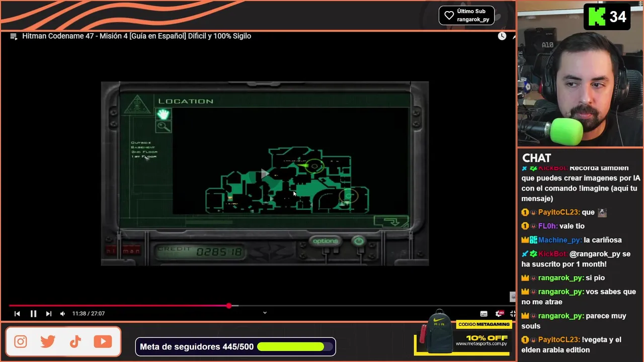
Task: Pause the YouTube video
Action: (x=33, y=314)
